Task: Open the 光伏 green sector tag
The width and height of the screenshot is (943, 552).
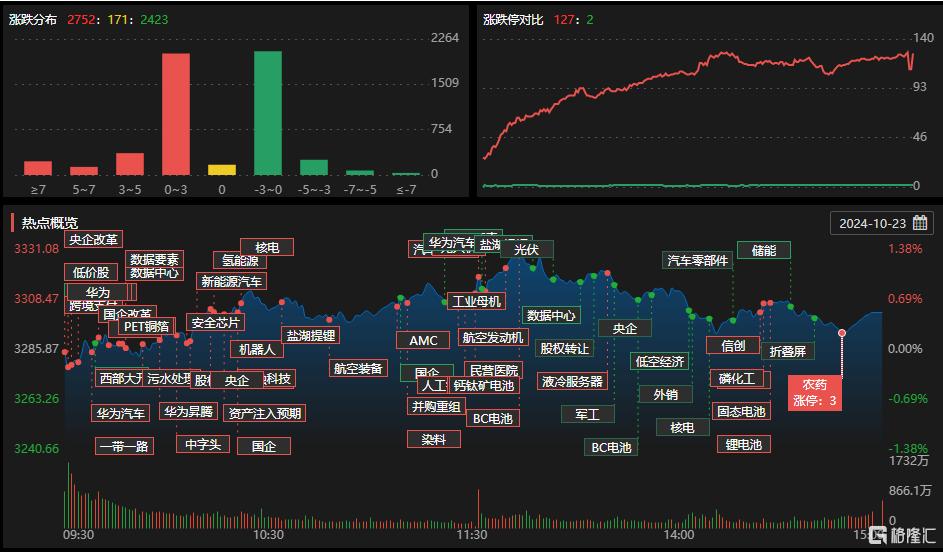Action: pyautogui.click(x=526, y=249)
